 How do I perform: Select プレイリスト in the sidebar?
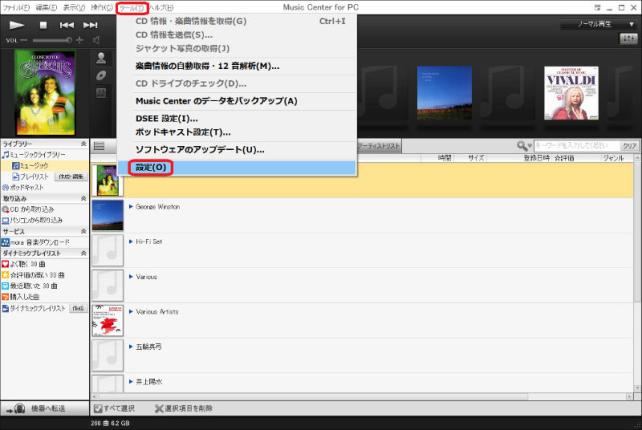tap(30, 177)
